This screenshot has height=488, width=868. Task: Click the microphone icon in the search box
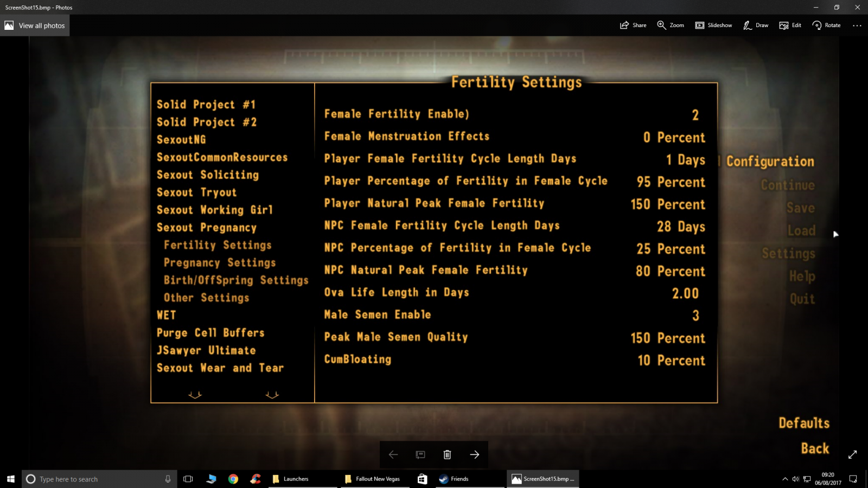coord(168,479)
